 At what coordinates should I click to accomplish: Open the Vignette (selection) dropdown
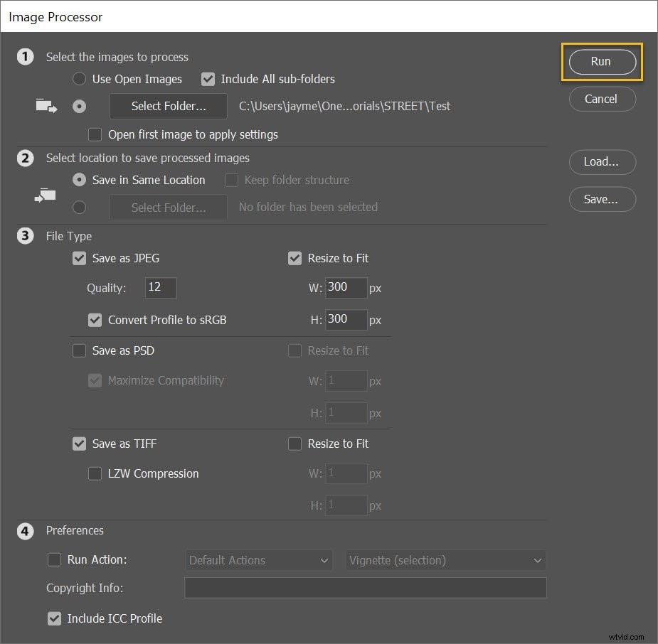point(445,560)
